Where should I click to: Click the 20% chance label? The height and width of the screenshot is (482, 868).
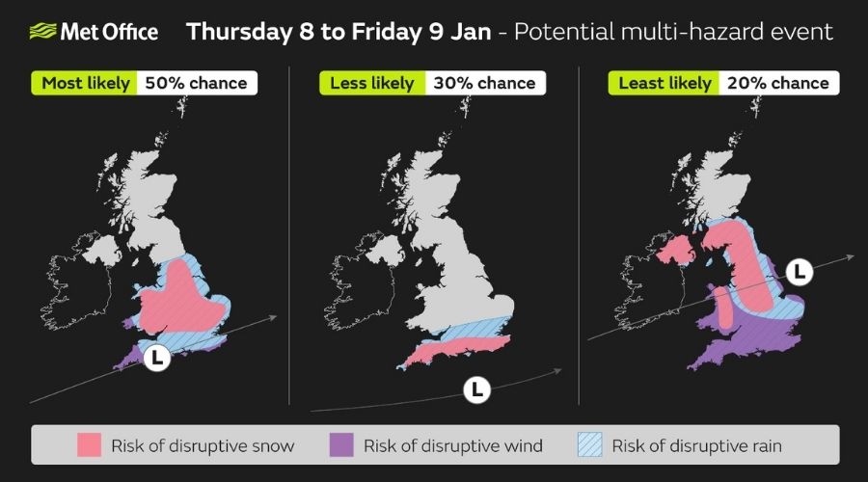(775, 83)
